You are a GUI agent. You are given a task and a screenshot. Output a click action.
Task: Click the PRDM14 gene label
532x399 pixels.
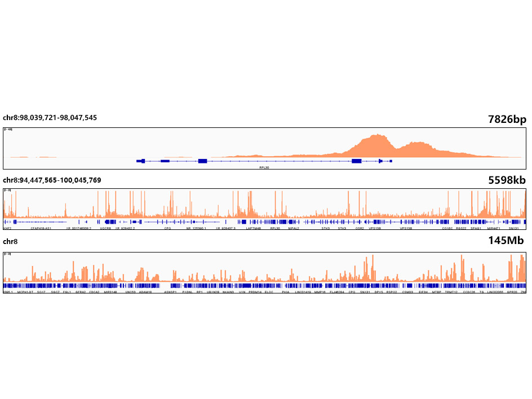[x=255, y=292]
